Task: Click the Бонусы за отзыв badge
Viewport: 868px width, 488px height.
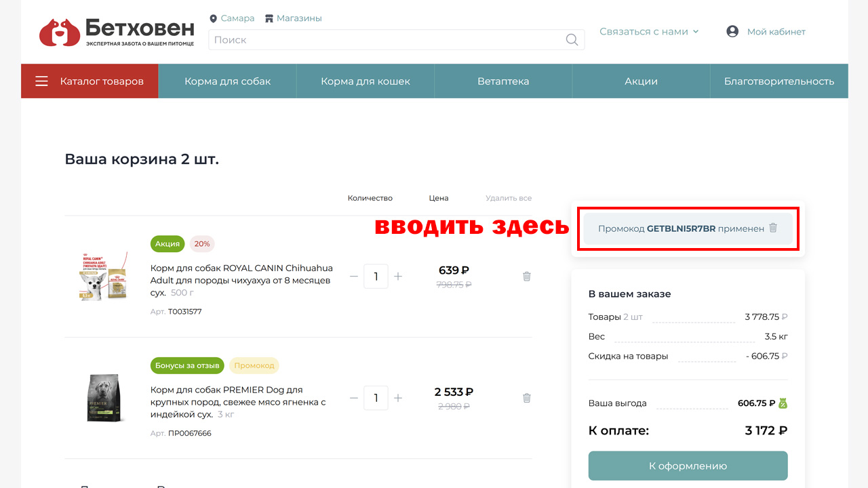Action: pyautogui.click(x=187, y=365)
